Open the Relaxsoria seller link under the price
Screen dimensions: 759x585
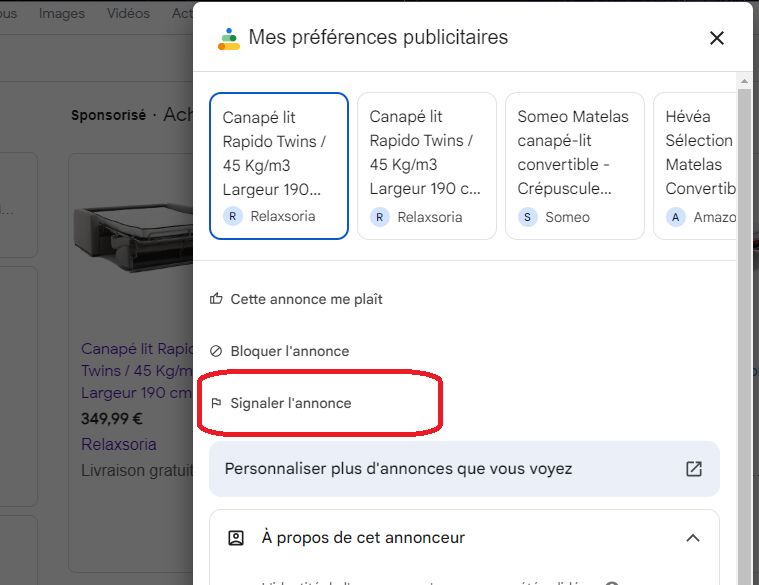tap(119, 444)
